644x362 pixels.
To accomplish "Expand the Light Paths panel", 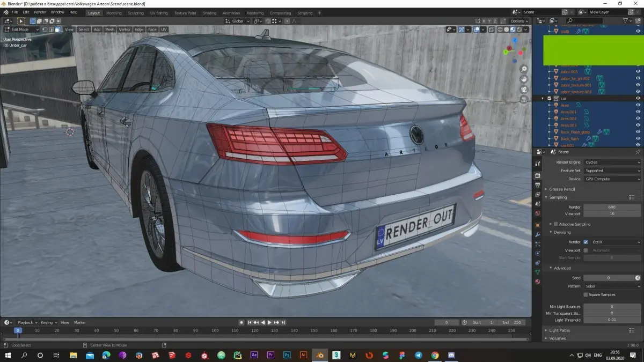I will tap(559, 330).
